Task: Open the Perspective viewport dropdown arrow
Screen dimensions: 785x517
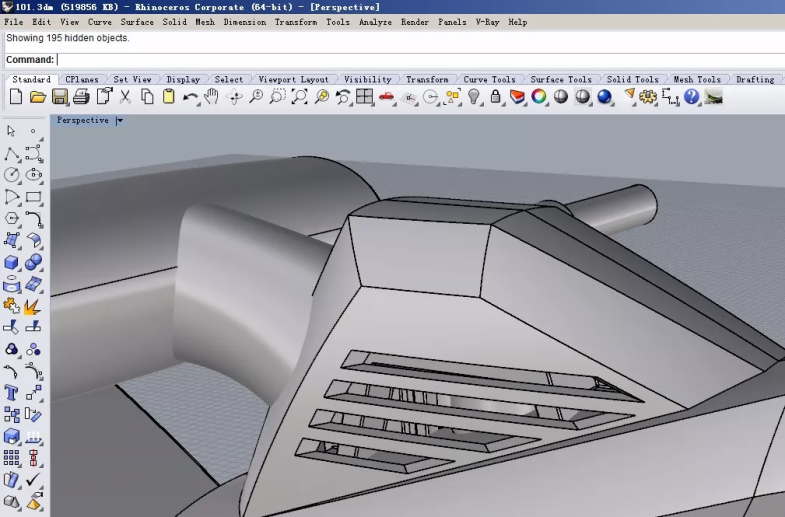Action: point(119,121)
